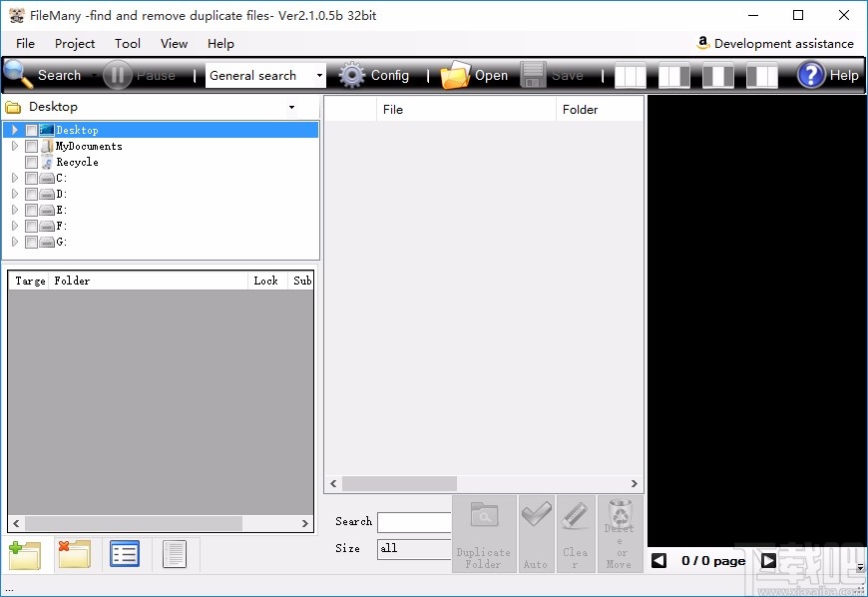Click the Search magnifier toolbar button

pyautogui.click(x=43, y=75)
